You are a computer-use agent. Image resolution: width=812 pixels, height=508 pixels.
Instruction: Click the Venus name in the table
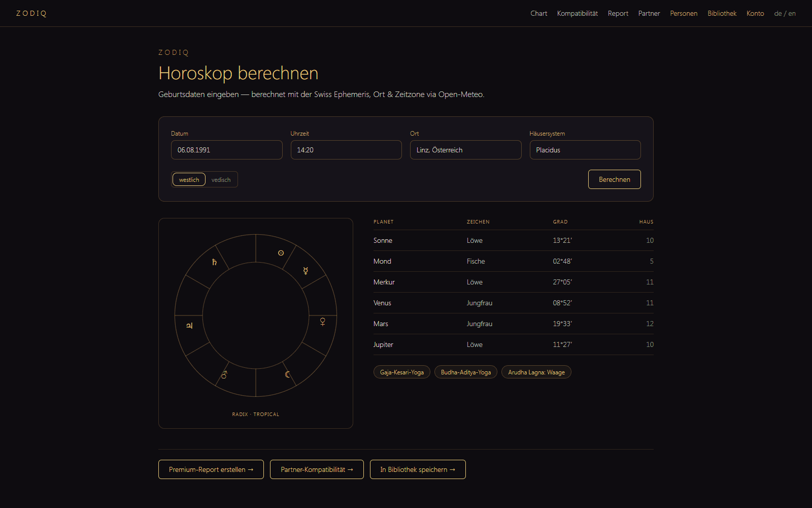click(382, 303)
